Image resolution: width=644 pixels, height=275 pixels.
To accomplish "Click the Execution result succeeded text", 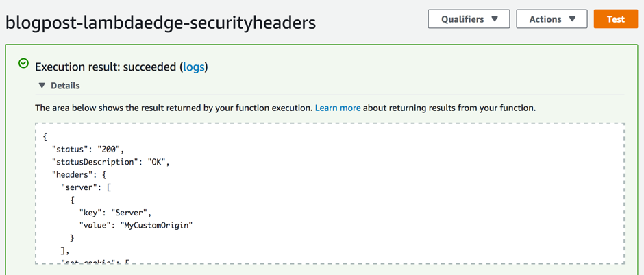I will [121, 67].
